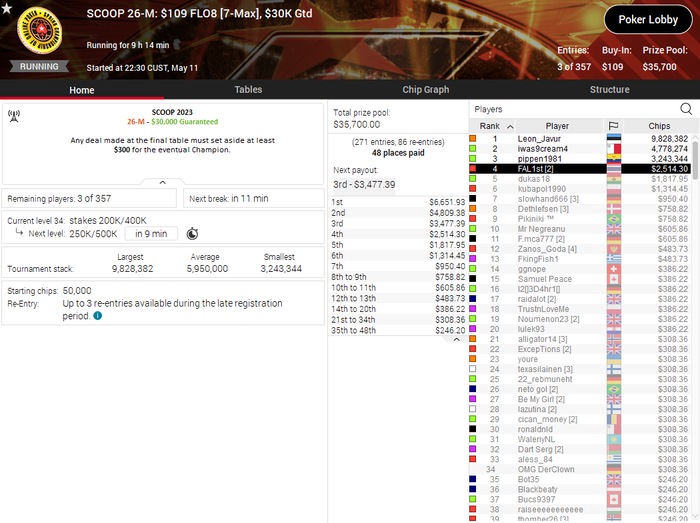Click the 1st place $6,651.93 payout row
This screenshot has height=523, width=700.
398,202
